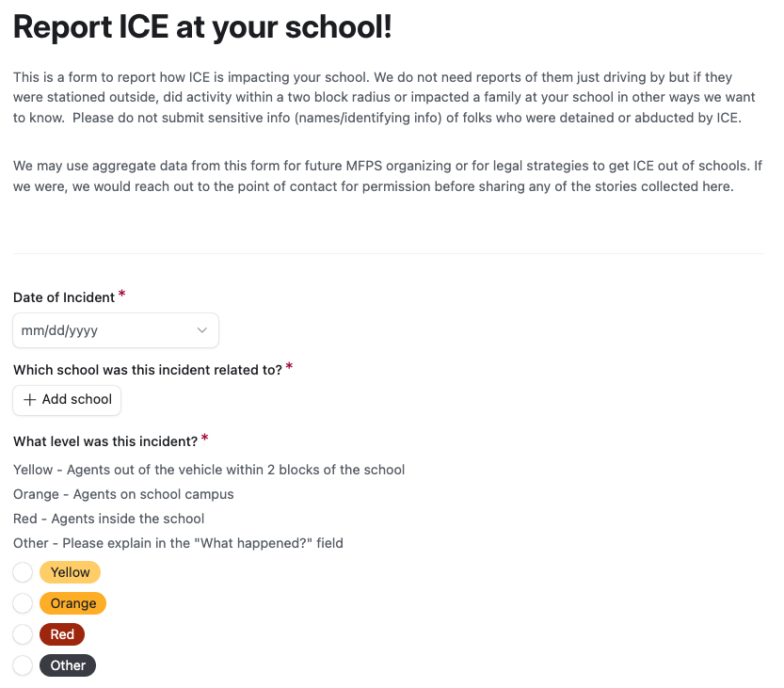Choose the Red radio button
Image resolution: width=784 pixels, height=688 pixels.
(x=23, y=634)
